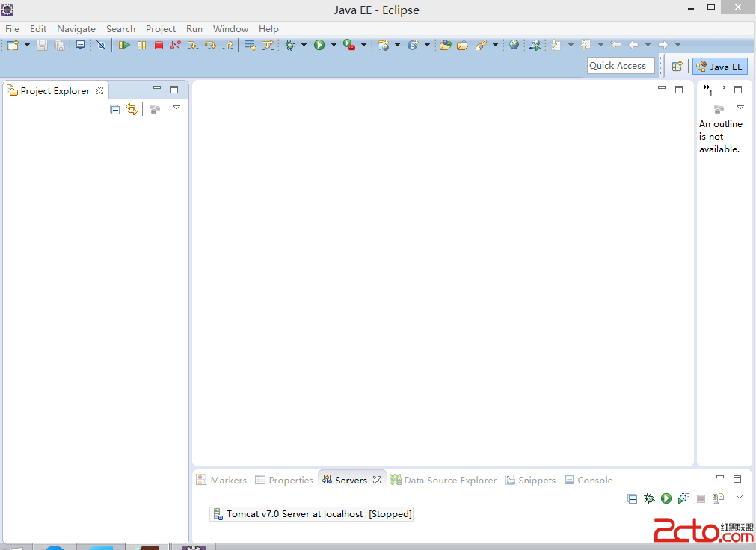Click the Open Type icon
Viewport: 756px width, 550px height.
tap(446, 46)
